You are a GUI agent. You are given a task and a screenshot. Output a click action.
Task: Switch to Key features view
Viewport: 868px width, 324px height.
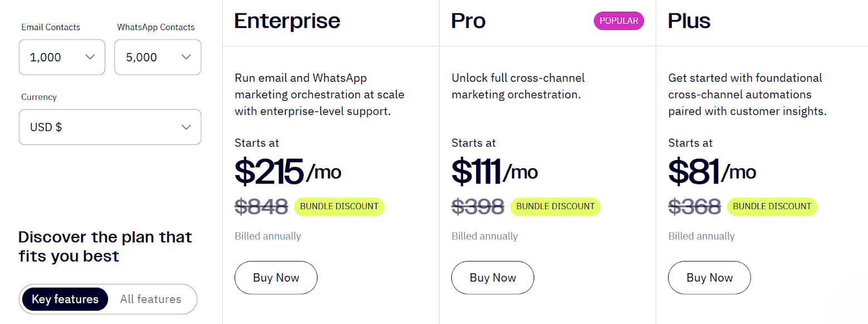[x=65, y=299]
